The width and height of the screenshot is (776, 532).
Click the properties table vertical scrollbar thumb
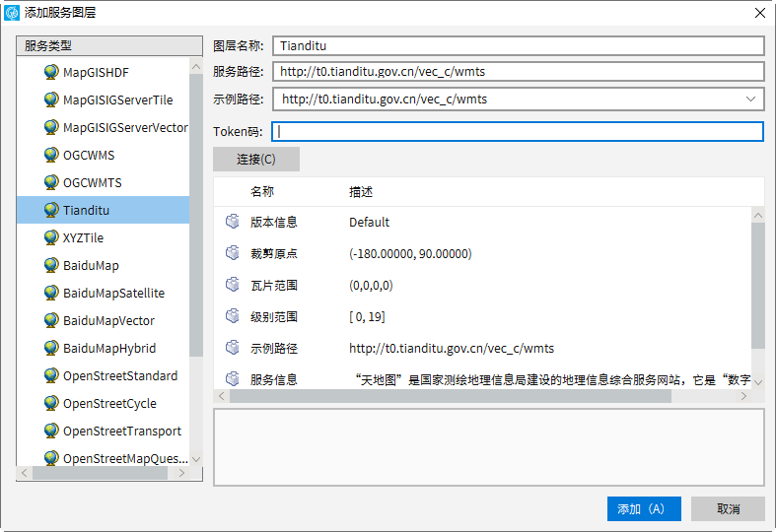coord(757,286)
